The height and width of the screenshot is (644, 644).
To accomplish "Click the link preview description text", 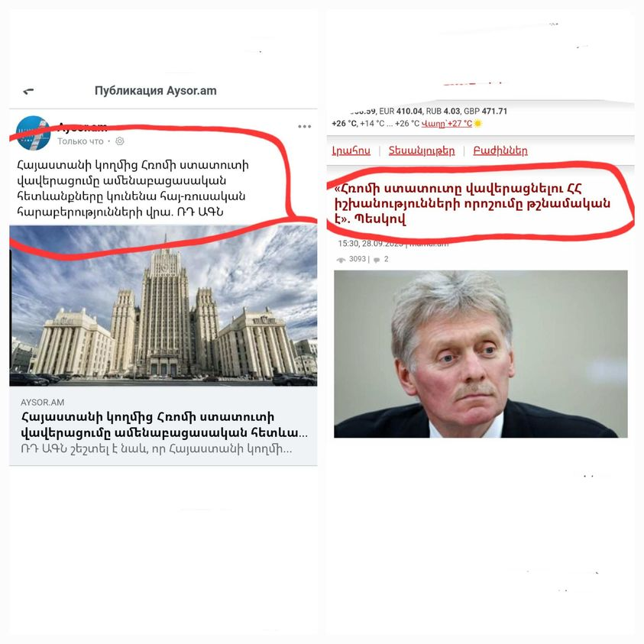I will point(157,449).
